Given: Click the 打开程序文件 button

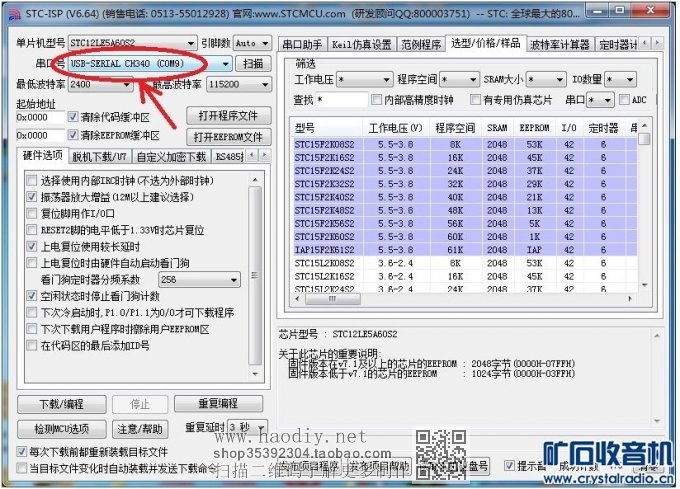Looking at the screenshot, I should 227,116.
